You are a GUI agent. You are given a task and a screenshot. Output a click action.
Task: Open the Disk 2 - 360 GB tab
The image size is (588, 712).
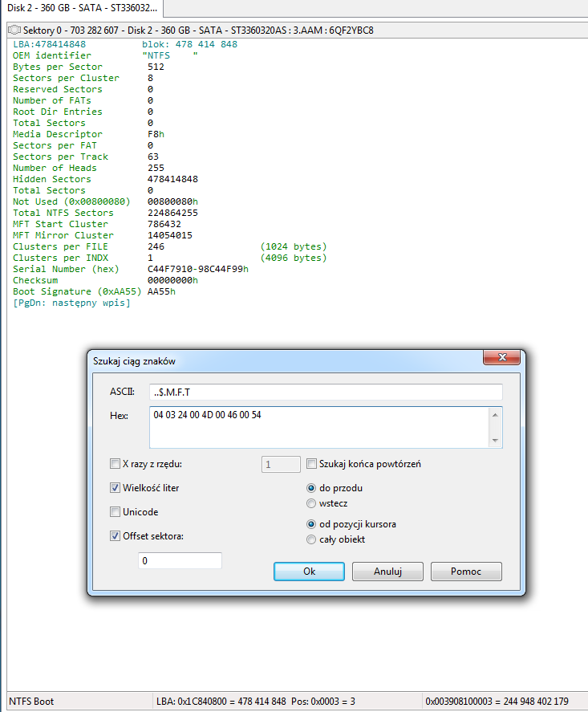tap(82, 8)
